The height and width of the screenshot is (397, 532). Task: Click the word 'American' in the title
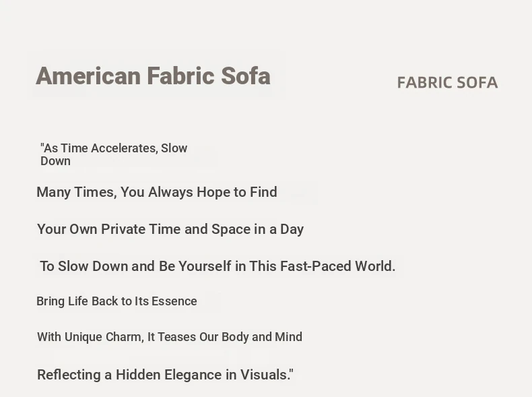[88, 76]
